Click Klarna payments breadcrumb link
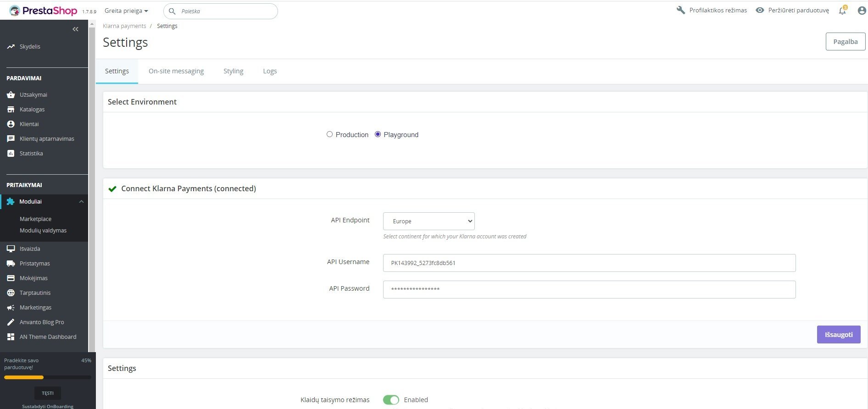The width and height of the screenshot is (868, 409). tap(124, 26)
